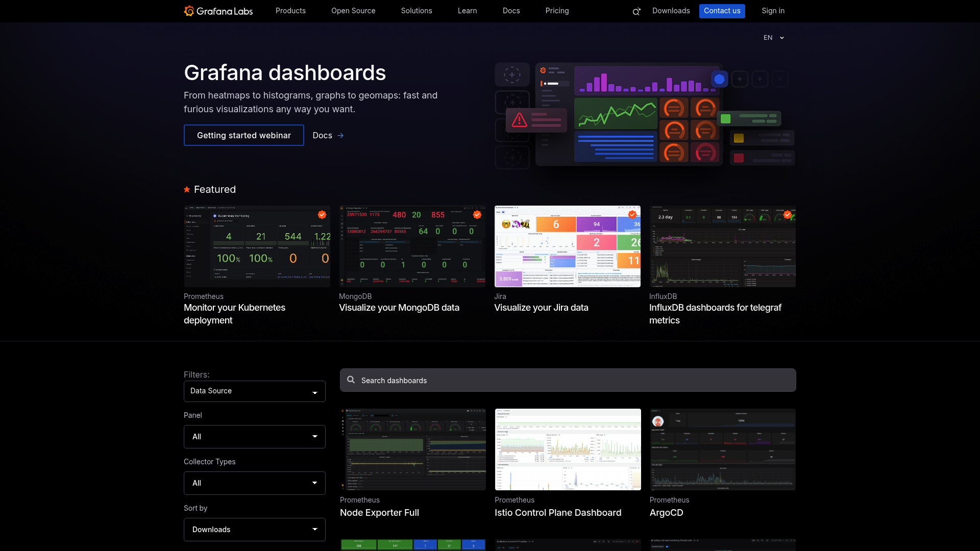Change the Sort by Downloads dropdown
Image resolution: width=980 pixels, height=551 pixels.
point(254,530)
